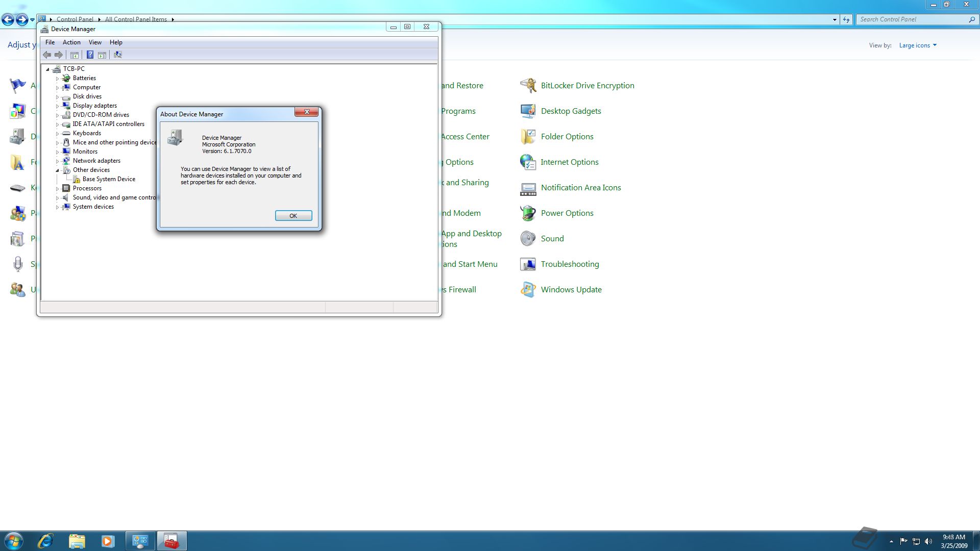
Task: Close the About Device Manager dialog
Action: pyautogui.click(x=307, y=112)
